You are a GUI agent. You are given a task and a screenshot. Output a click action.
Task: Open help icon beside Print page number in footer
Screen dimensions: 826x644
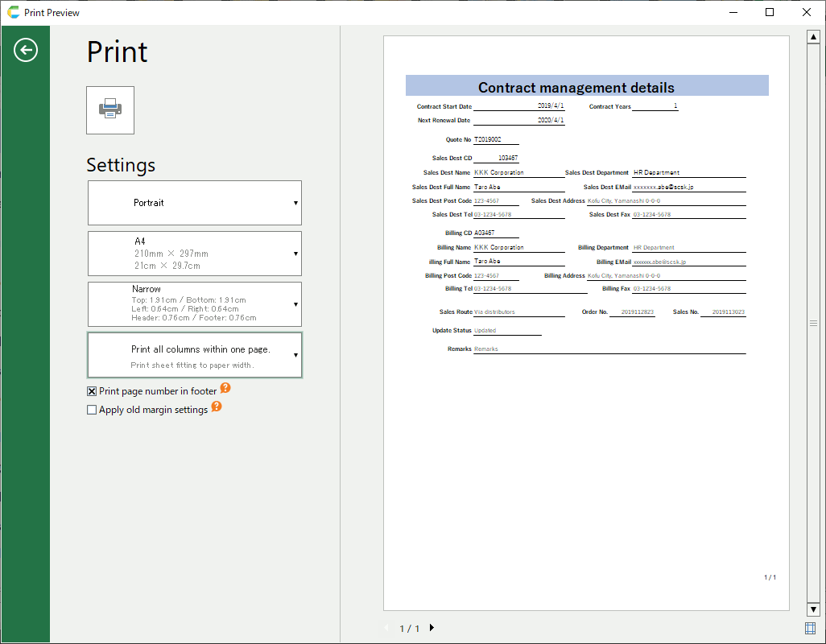click(x=225, y=388)
